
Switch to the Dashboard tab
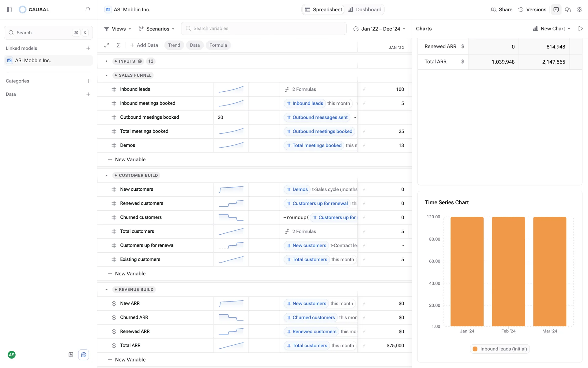[x=365, y=10]
